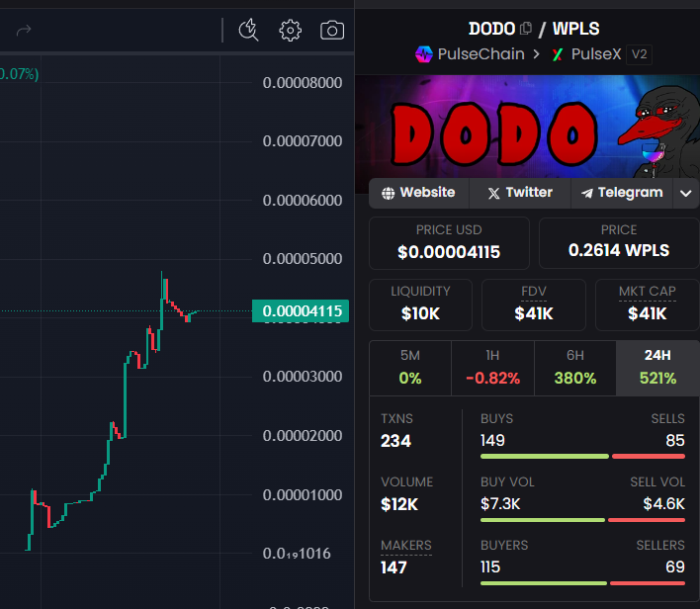Image resolution: width=700 pixels, height=609 pixels.
Task: Click the DODO banner image
Action: click(527, 127)
